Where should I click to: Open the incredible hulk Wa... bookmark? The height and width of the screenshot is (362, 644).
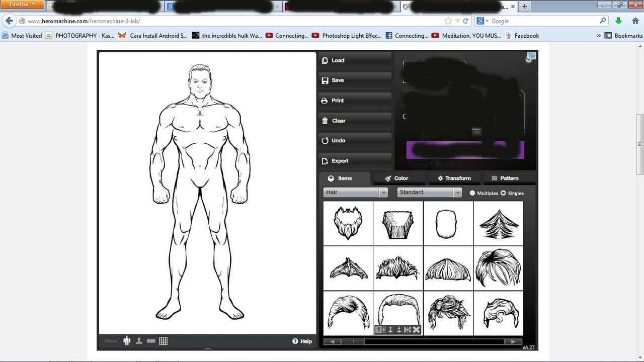(227, 36)
